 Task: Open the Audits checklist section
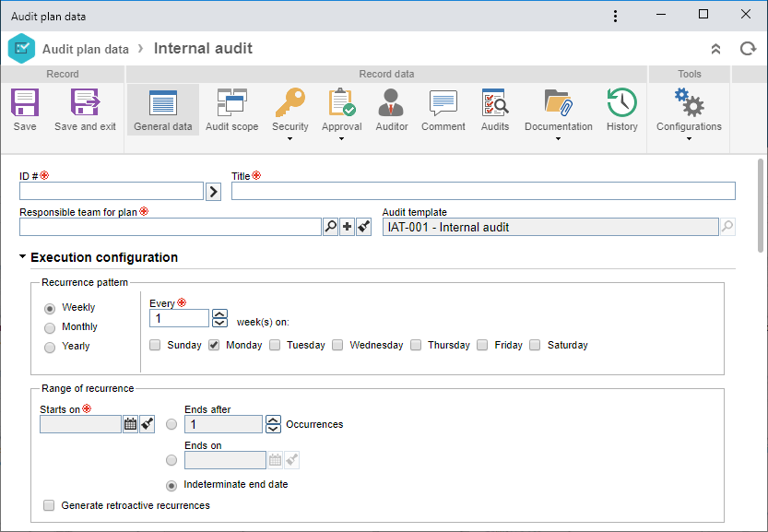pyautogui.click(x=495, y=110)
